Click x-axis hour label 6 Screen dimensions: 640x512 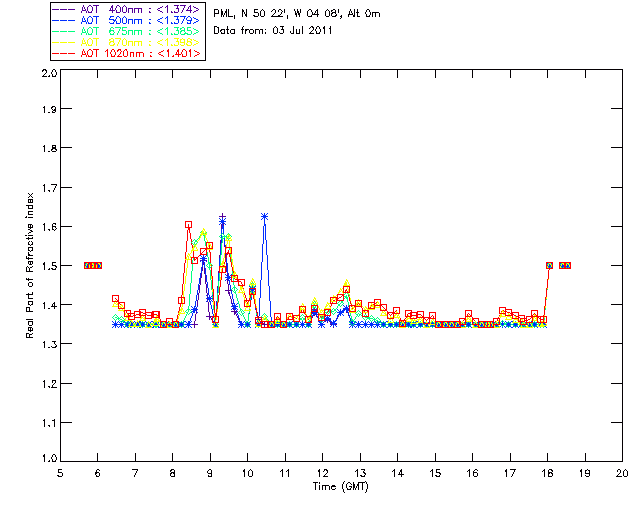pyautogui.click(x=98, y=473)
